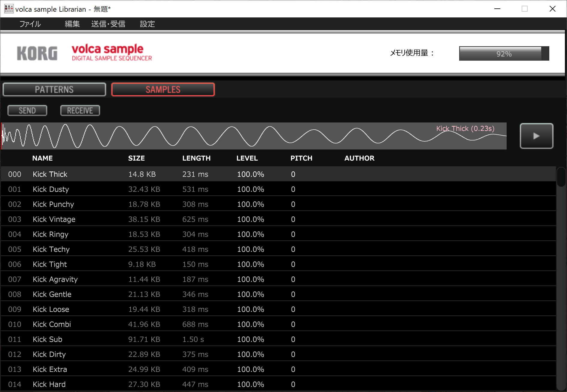Select sample 010 Kick Combi

278,324
